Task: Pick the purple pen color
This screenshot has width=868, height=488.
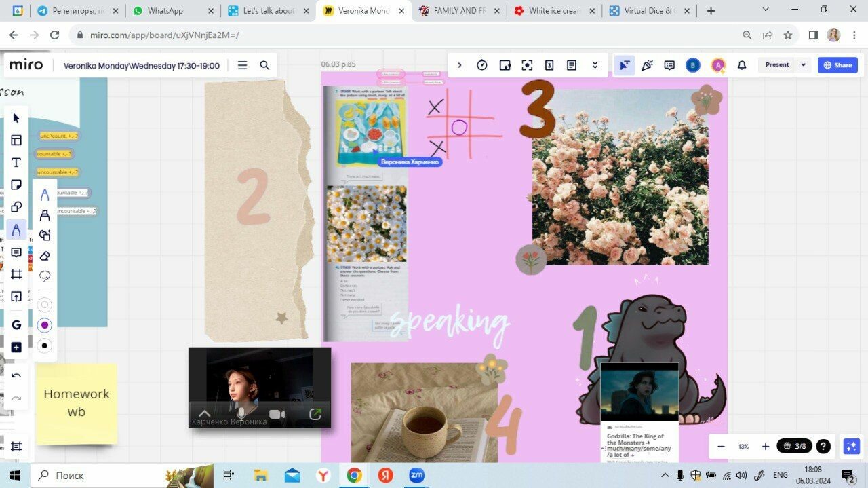Action: [45, 325]
